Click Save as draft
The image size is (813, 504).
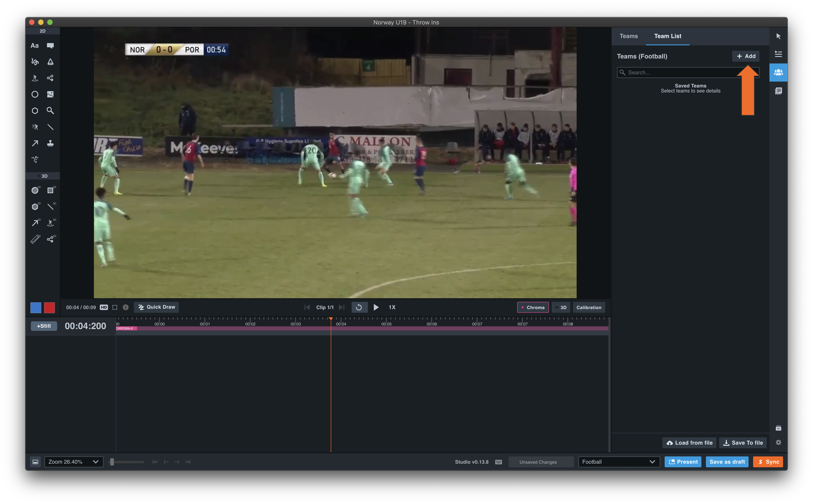[x=727, y=462]
